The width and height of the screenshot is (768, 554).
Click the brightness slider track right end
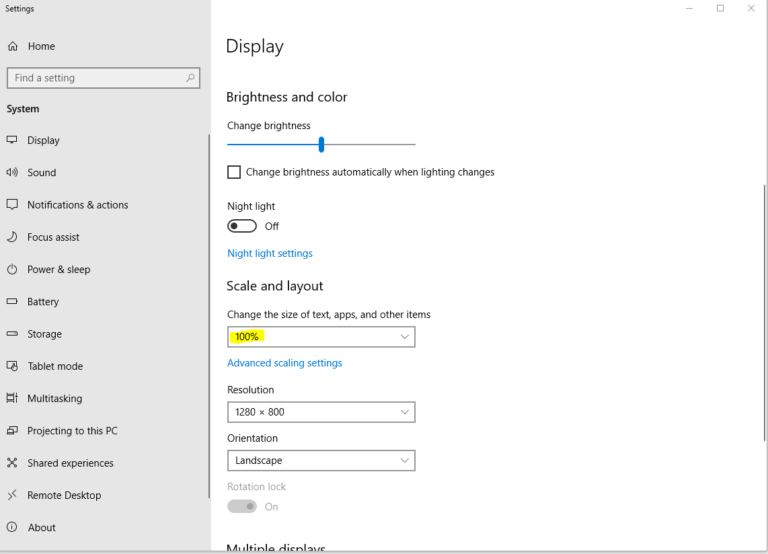[x=413, y=145]
